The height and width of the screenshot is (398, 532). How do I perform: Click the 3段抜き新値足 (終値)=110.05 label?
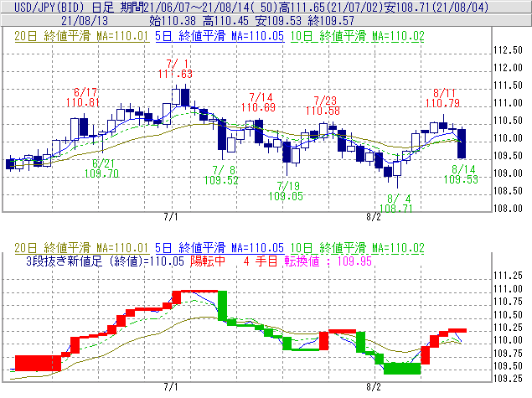click(106, 261)
